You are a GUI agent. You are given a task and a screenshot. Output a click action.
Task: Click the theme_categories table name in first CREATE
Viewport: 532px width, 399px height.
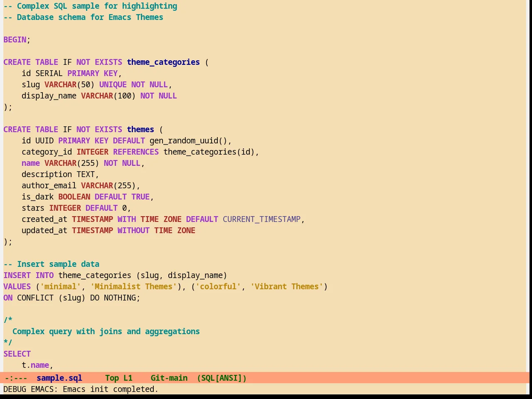click(x=163, y=62)
